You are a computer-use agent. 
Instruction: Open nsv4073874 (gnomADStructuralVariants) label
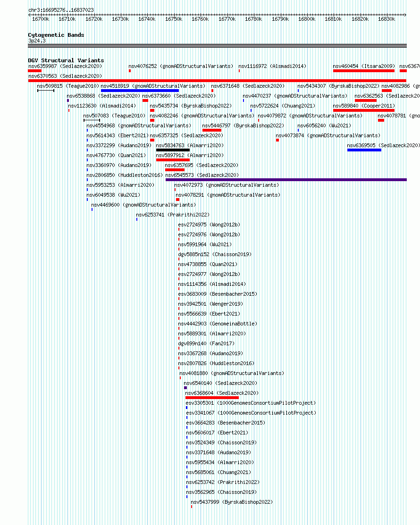[x=328, y=135]
